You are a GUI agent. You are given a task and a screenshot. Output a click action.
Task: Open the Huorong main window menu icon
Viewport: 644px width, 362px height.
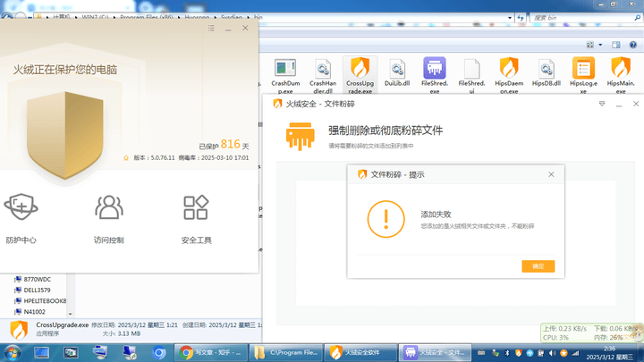pos(211,29)
